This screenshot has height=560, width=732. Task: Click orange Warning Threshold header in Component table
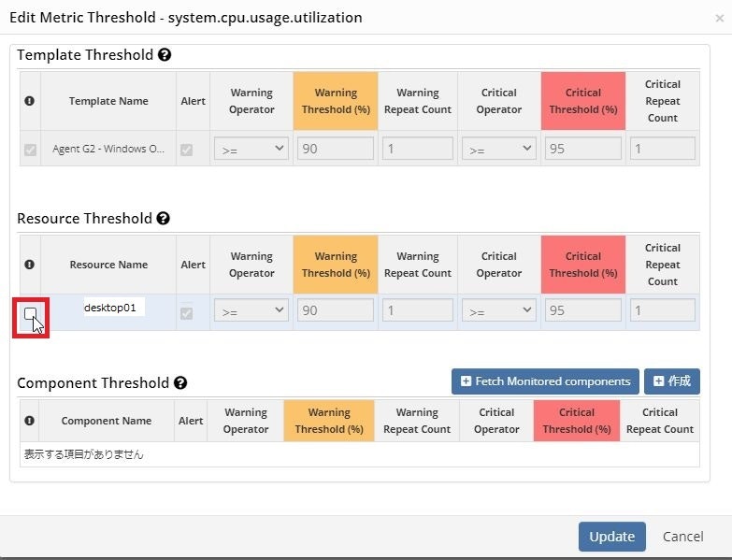[329, 421]
